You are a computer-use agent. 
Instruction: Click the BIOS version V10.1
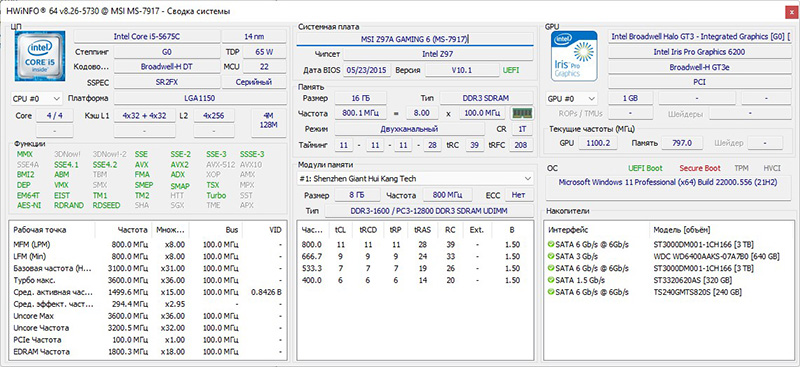pyautogui.click(x=462, y=70)
